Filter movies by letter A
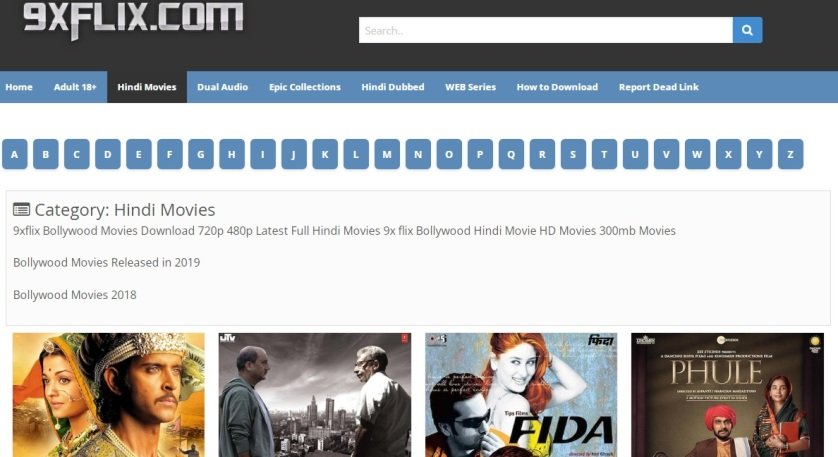This screenshot has width=838, height=457. (x=15, y=154)
